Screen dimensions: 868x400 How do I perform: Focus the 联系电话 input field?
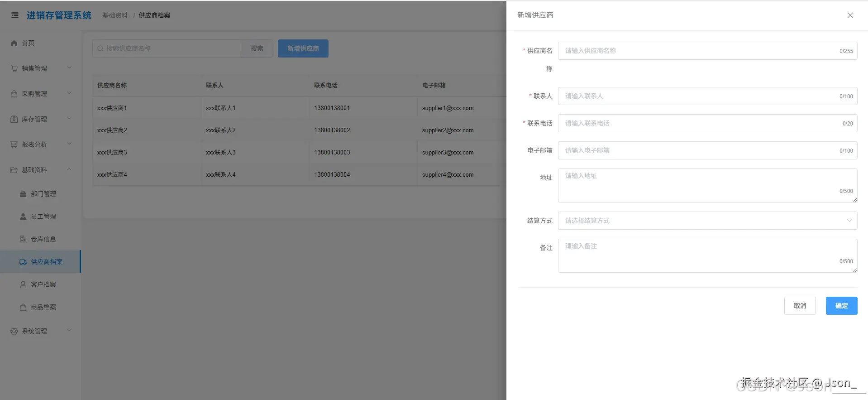[x=707, y=123]
